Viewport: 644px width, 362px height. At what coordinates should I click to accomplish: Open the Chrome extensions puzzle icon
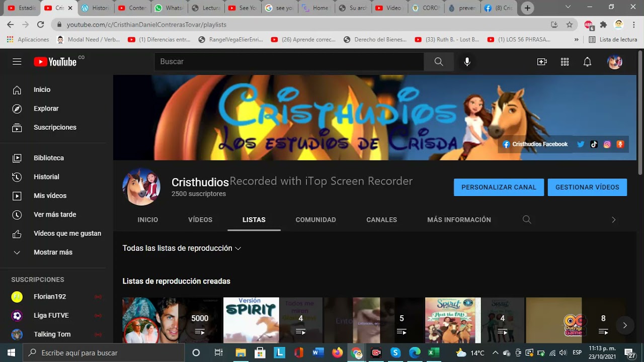(603, 24)
